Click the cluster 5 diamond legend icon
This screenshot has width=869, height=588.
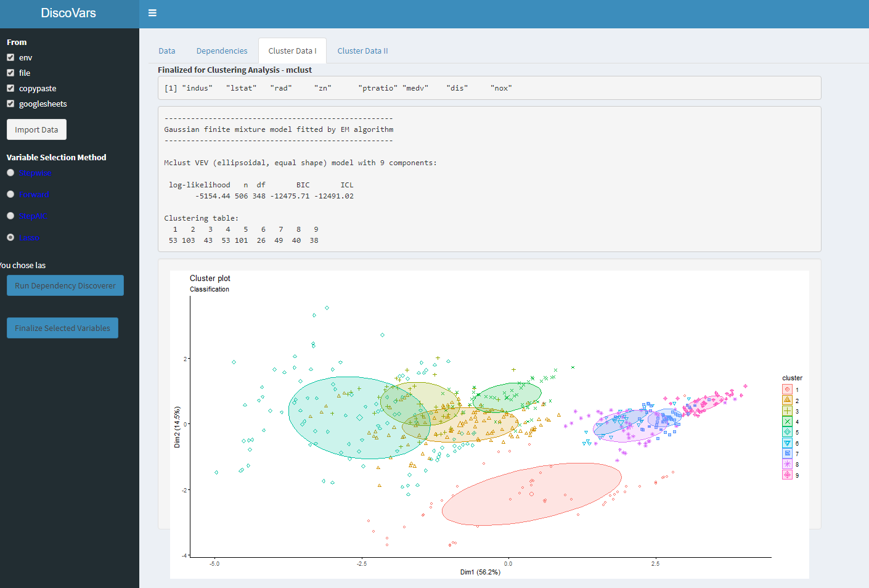(787, 432)
